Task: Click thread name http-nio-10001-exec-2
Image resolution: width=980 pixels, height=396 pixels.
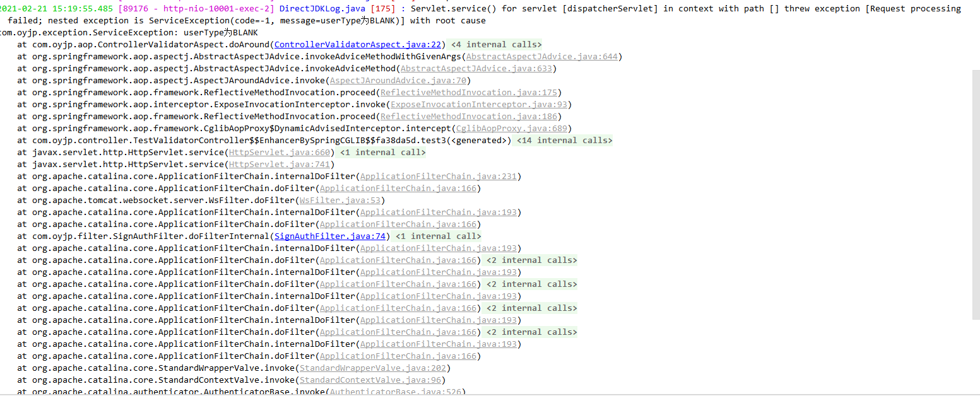Action: click(216, 9)
